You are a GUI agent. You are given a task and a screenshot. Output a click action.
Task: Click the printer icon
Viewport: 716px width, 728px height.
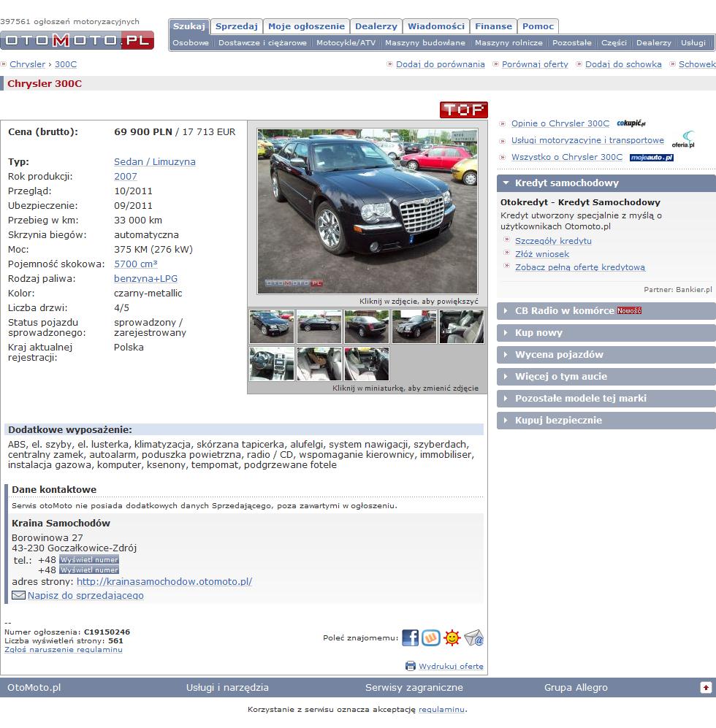[411, 666]
